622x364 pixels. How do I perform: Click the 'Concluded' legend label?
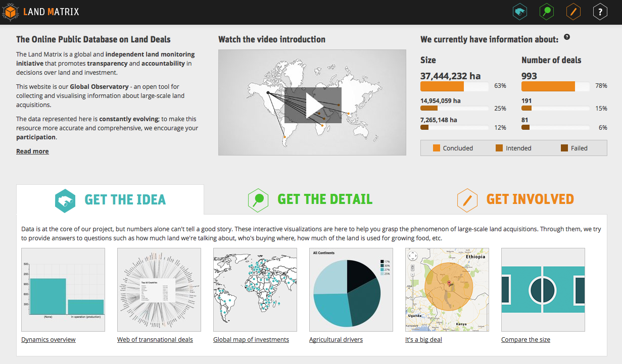tap(458, 148)
